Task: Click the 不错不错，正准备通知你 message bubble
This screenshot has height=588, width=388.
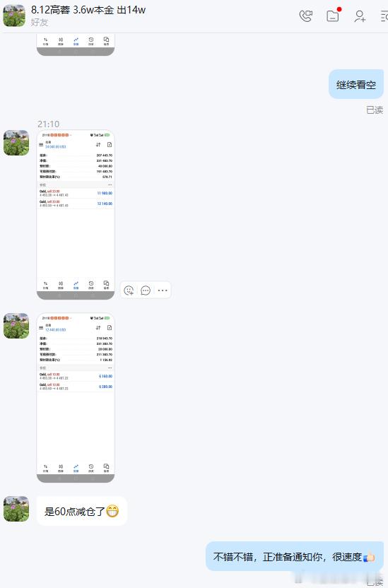Action: coord(295,556)
